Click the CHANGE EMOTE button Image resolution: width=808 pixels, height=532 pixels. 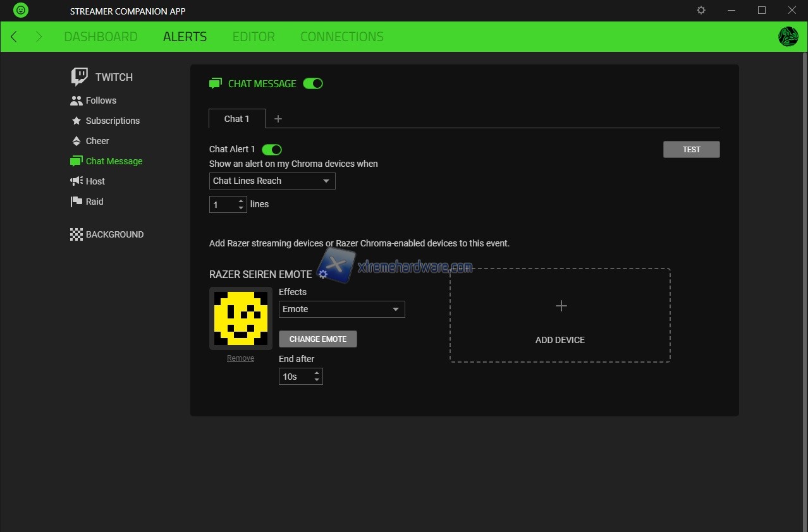[317, 339]
